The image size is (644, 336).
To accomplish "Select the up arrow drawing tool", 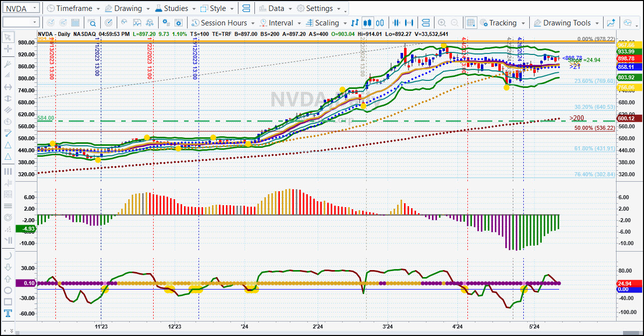I will pyautogui.click(x=8, y=279).
